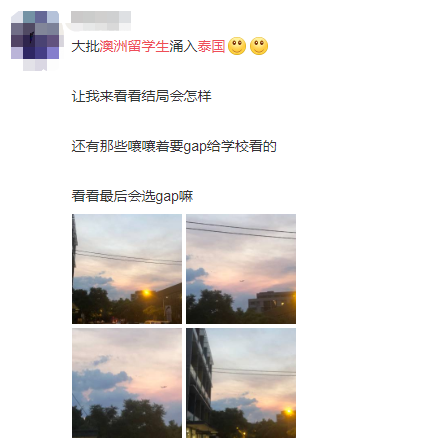Click the setting sun glow in the bottom-right photo
The height and width of the screenshot is (448, 437).
(288, 412)
